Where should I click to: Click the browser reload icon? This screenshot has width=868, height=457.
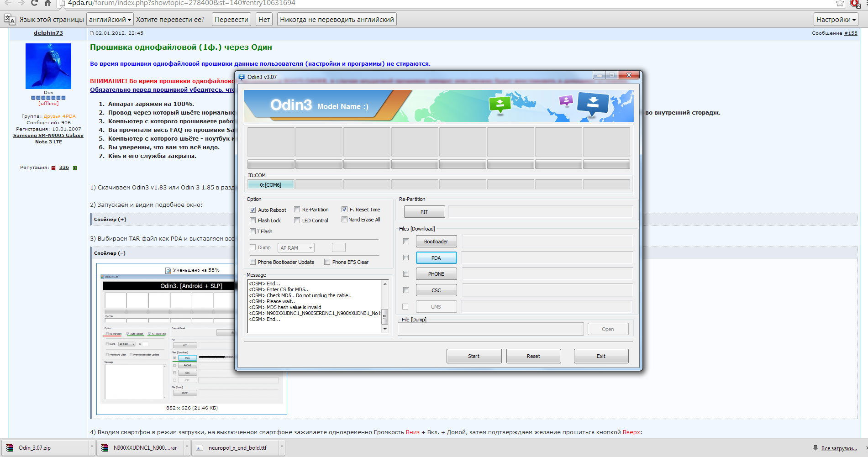click(x=34, y=3)
